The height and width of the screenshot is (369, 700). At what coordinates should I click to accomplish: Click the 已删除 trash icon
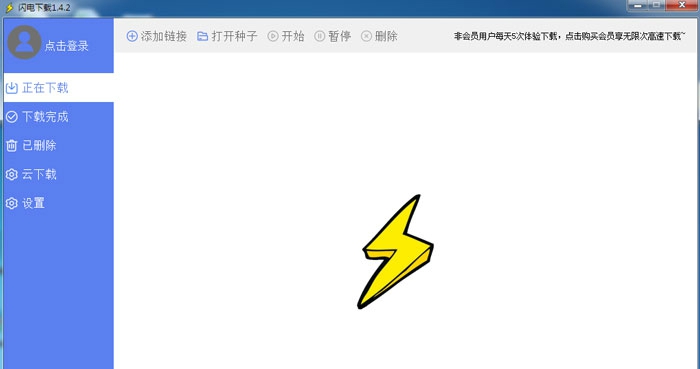coord(12,145)
